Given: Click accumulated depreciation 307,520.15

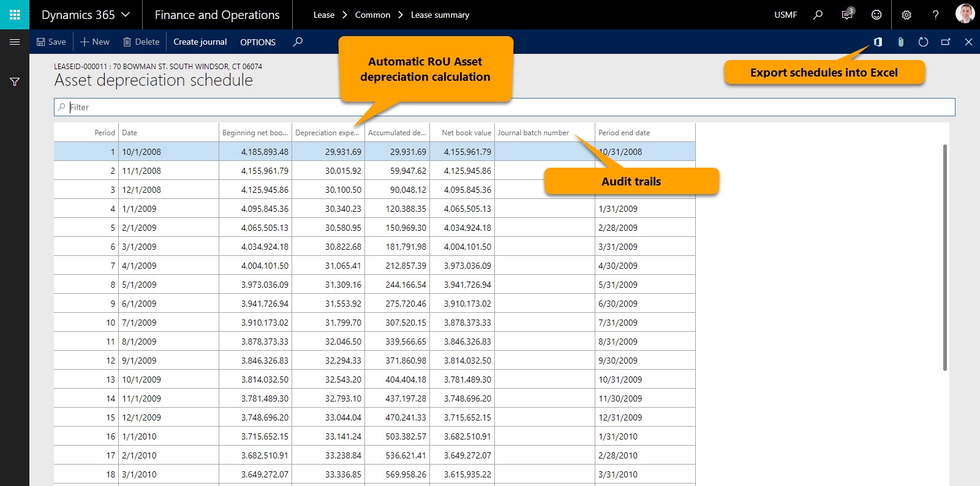Looking at the screenshot, I should 398,323.
